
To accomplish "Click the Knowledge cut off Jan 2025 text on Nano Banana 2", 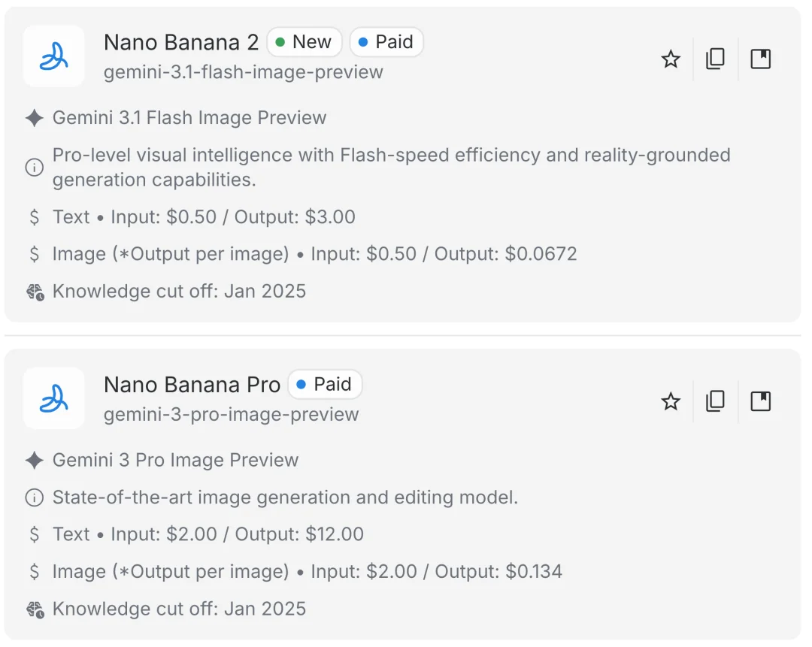I will [178, 291].
